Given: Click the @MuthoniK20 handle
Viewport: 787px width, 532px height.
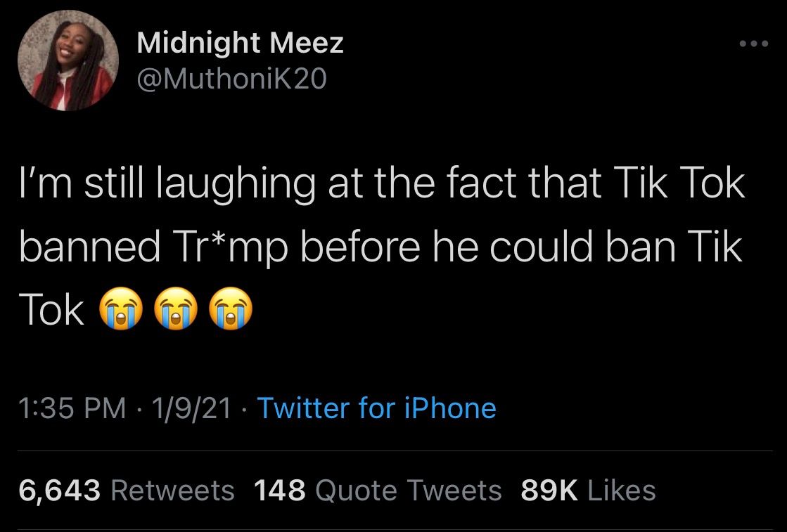Looking at the screenshot, I should [x=231, y=79].
